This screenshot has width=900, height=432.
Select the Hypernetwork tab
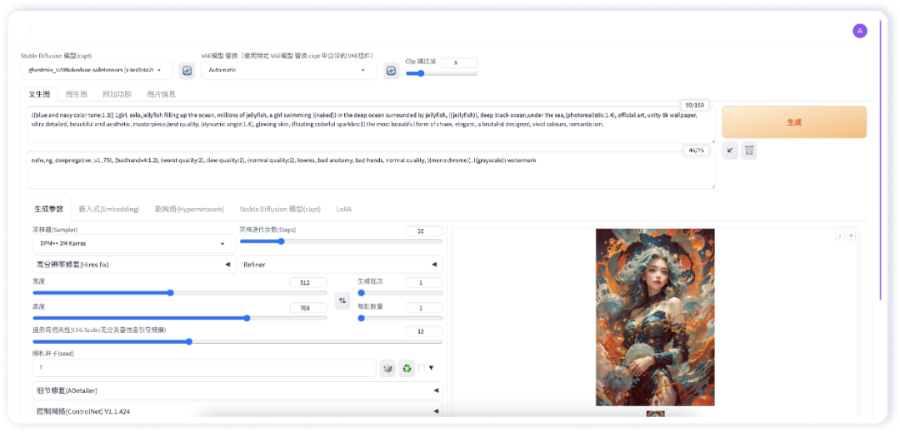click(189, 209)
